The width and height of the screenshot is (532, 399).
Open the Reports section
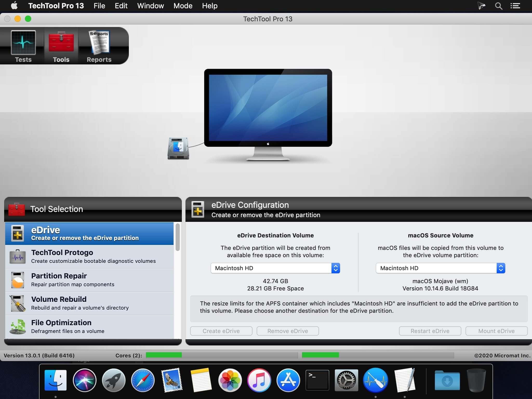click(x=99, y=46)
